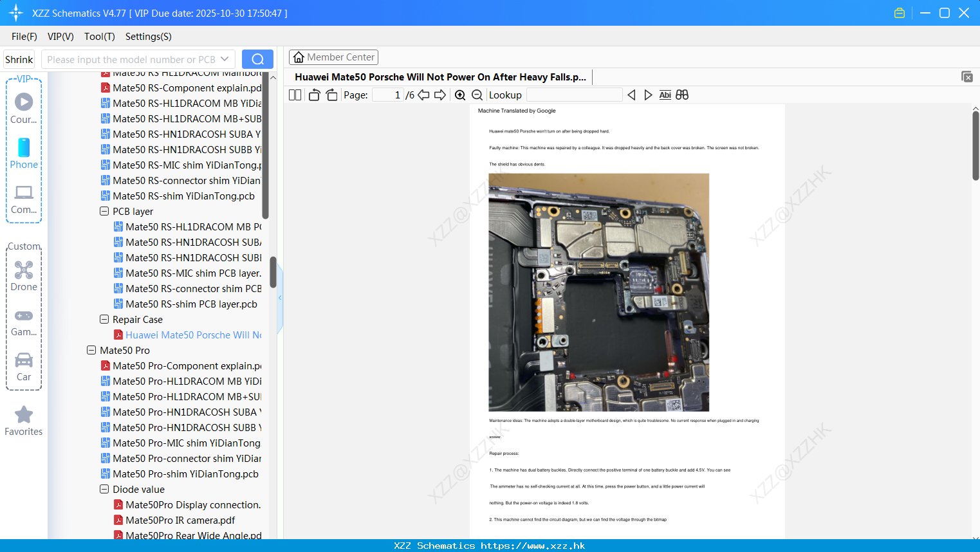
Task: Click the Lookup text field
Action: pyautogui.click(x=574, y=95)
